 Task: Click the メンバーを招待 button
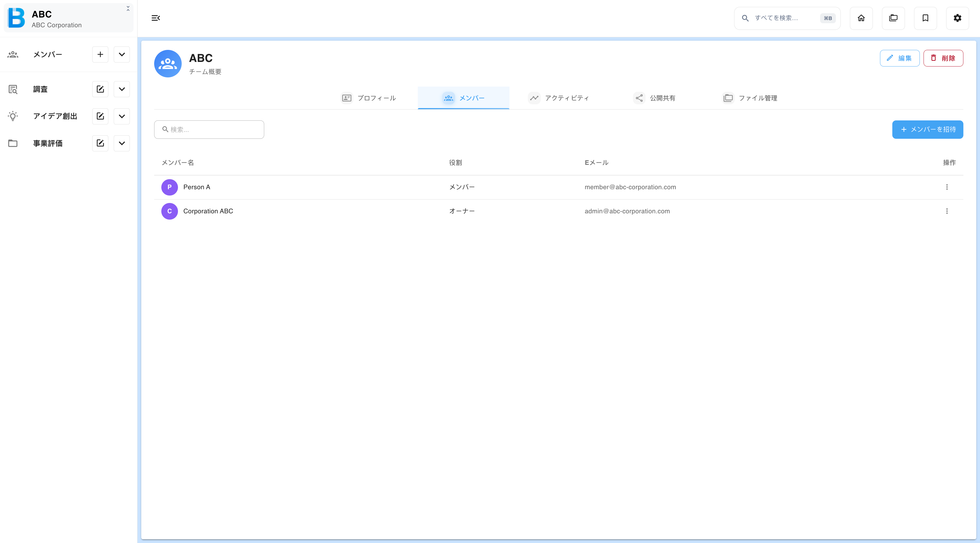click(928, 129)
